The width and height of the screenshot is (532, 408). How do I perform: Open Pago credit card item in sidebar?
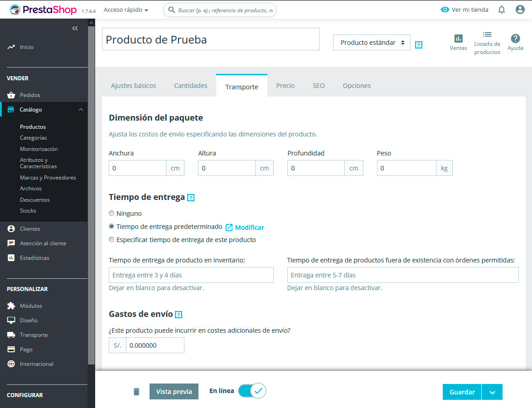26,350
